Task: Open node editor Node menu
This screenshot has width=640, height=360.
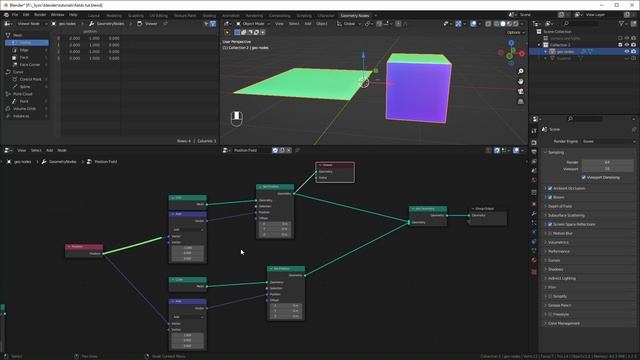Action: pos(62,150)
